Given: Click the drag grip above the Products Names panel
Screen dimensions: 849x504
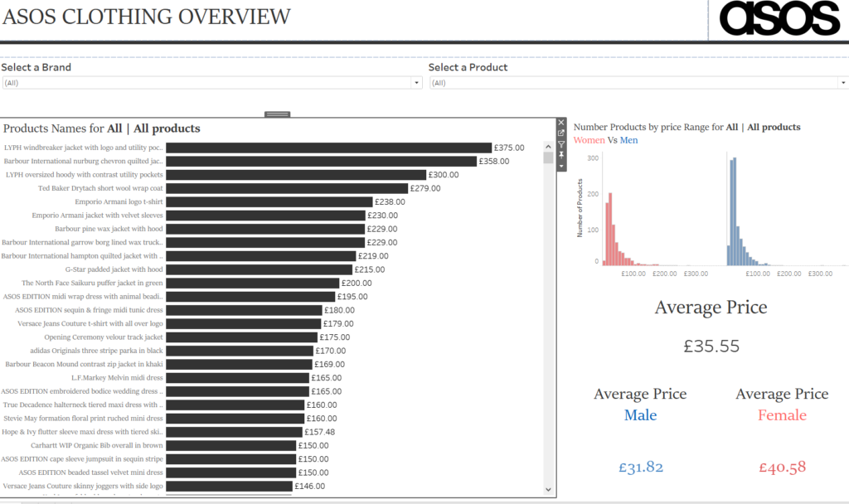Looking at the screenshot, I should (277, 114).
